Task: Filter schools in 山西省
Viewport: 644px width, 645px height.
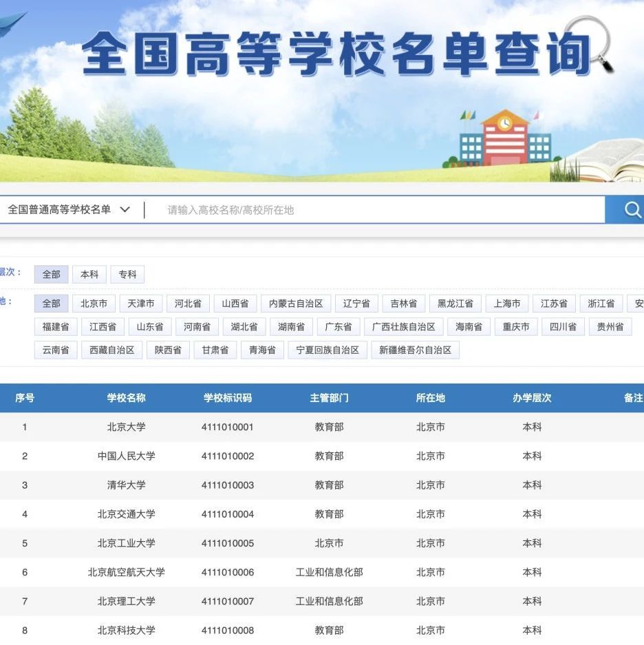Action: [x=235, y=304]
